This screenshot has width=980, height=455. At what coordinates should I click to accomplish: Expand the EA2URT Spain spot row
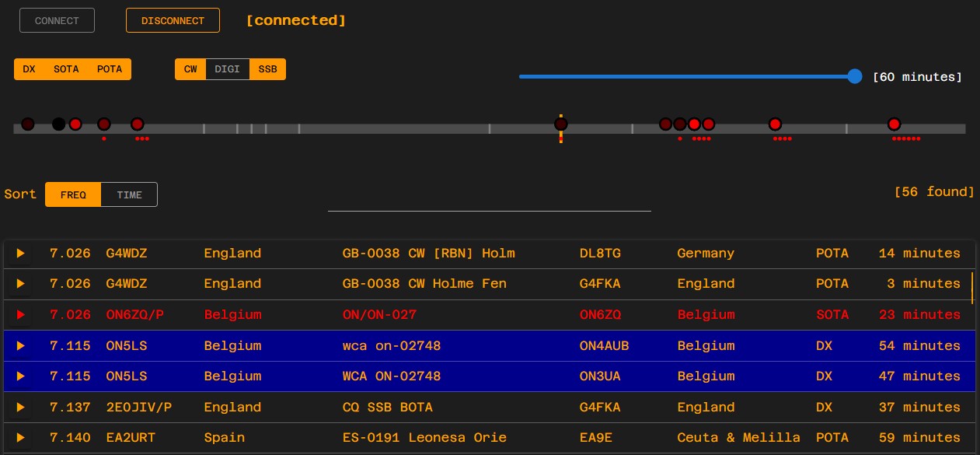21,438
